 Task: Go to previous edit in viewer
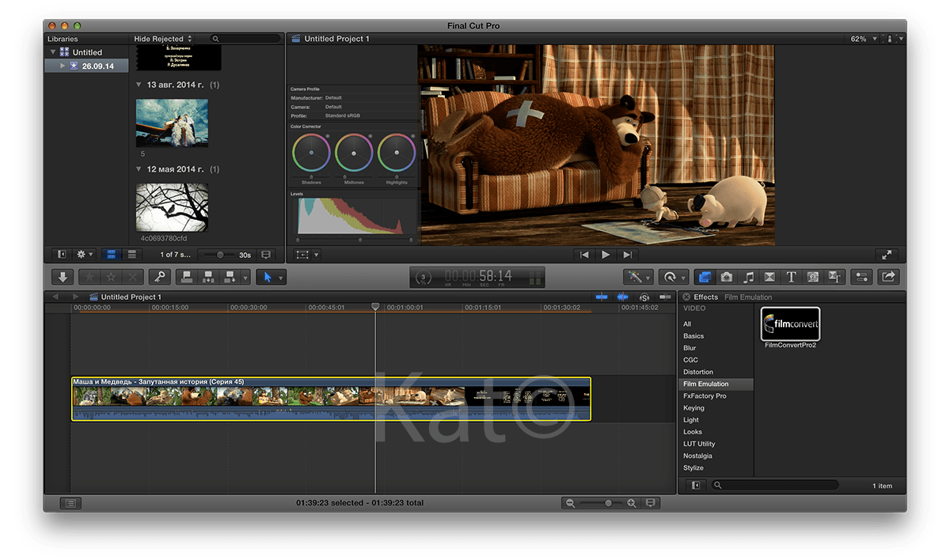click(584, 255)
